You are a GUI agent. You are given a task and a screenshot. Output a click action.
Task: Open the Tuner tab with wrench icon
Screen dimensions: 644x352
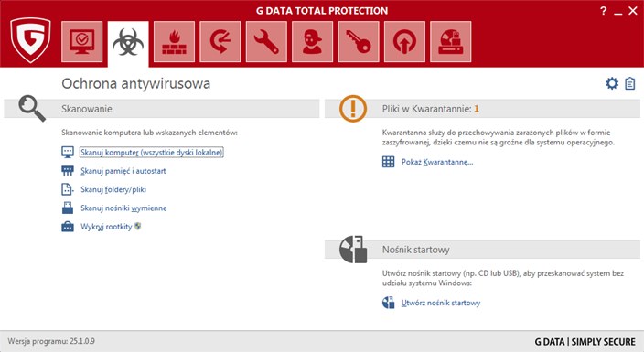266,42
